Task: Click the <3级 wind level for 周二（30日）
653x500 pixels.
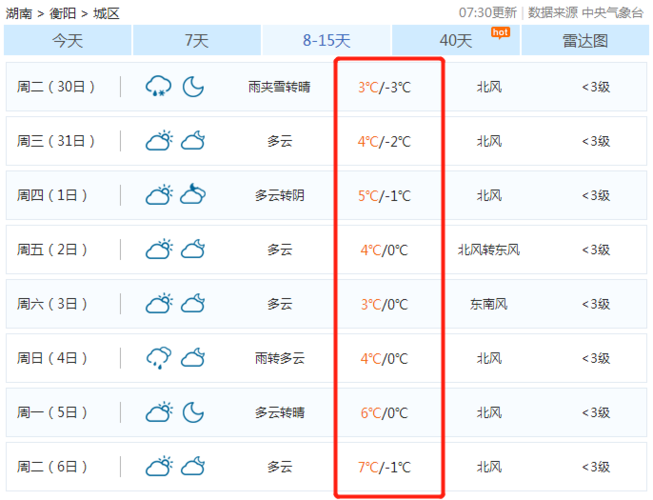Action: (x=596, y=87)
